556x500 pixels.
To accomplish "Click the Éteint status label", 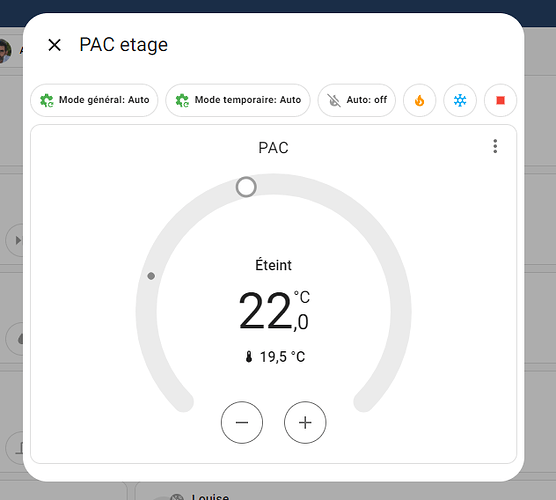I will [x=273, y=265].
